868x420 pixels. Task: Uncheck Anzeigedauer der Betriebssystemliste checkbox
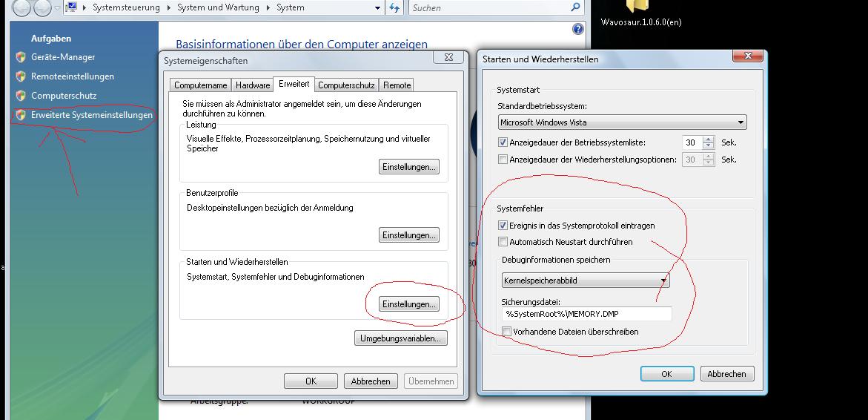coord(503,142)
